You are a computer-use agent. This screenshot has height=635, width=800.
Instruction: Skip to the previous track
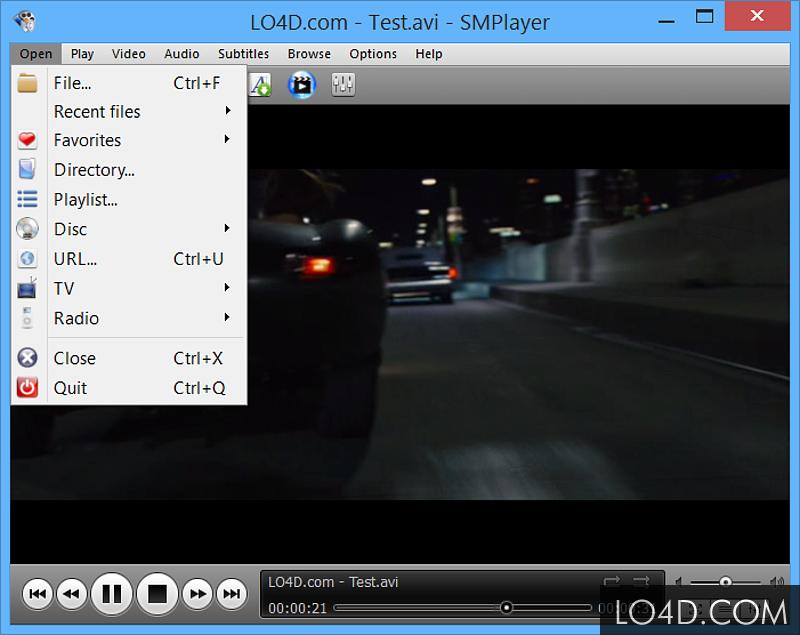pyautogui.click(x=38, y=594)
